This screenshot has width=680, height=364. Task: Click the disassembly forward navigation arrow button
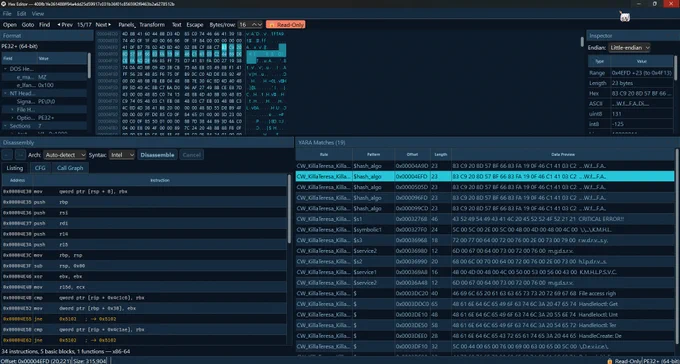[x=20, y=155]
